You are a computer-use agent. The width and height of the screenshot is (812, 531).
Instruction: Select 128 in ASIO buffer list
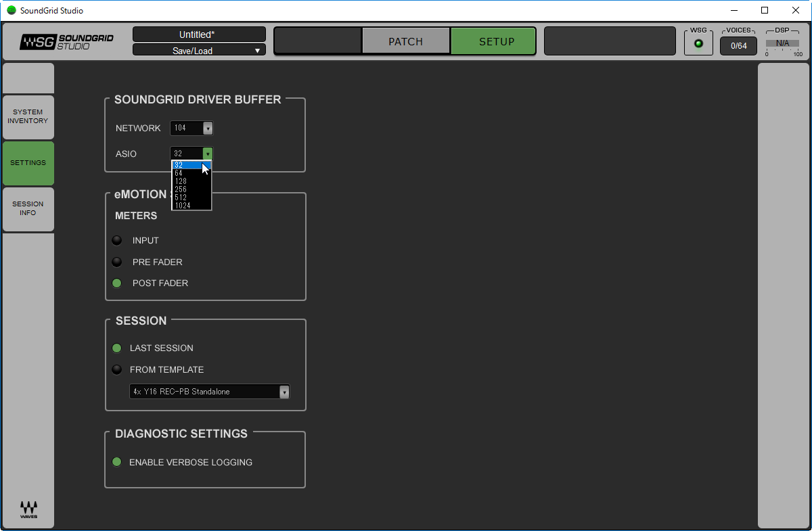[x=191, y=181]
